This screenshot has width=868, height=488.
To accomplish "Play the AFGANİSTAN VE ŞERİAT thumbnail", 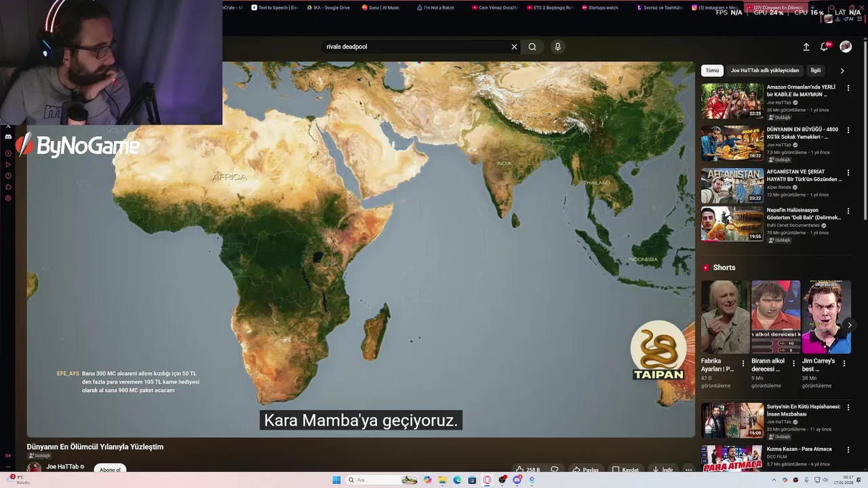I will coord(732,186).
